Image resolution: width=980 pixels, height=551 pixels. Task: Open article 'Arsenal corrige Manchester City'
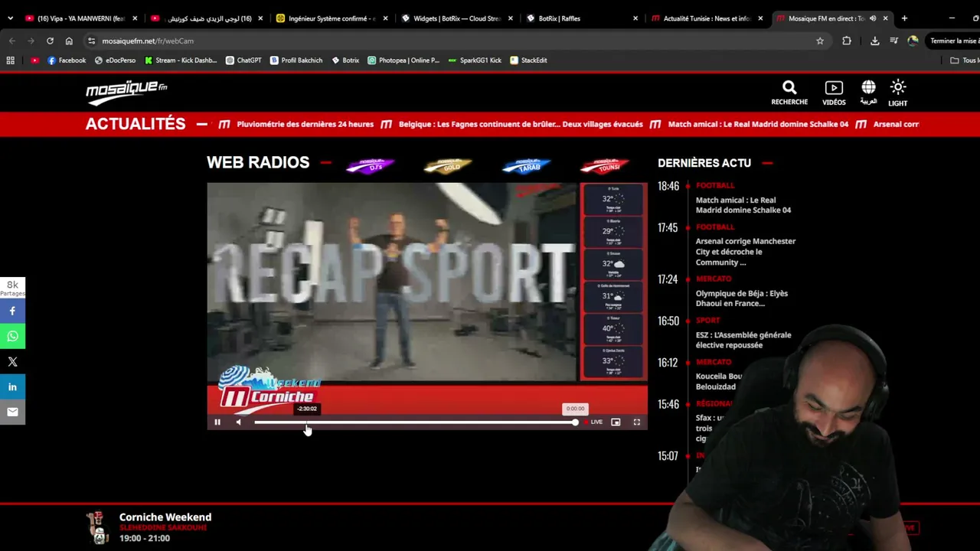pyautogui.click(x=746, y=252)
